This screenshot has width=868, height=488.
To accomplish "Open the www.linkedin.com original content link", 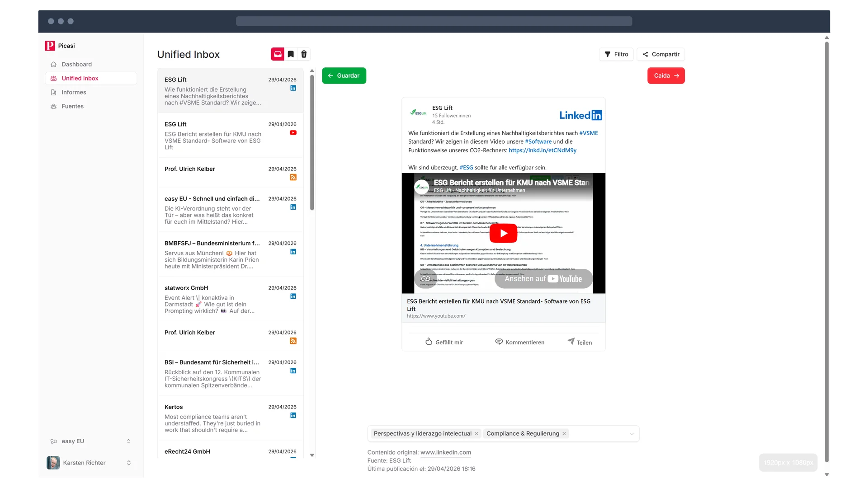I will pyautogui.click(x=446, y=452).
